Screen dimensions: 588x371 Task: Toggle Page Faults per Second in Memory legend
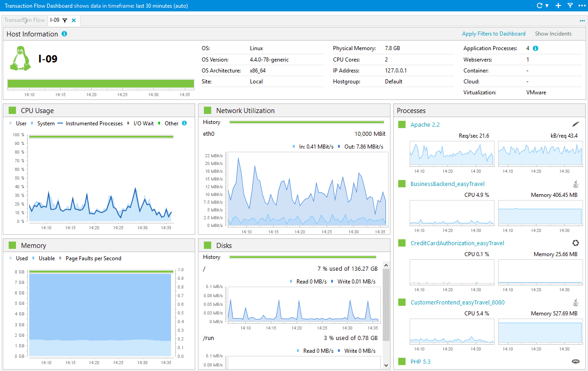coord(90,258)
